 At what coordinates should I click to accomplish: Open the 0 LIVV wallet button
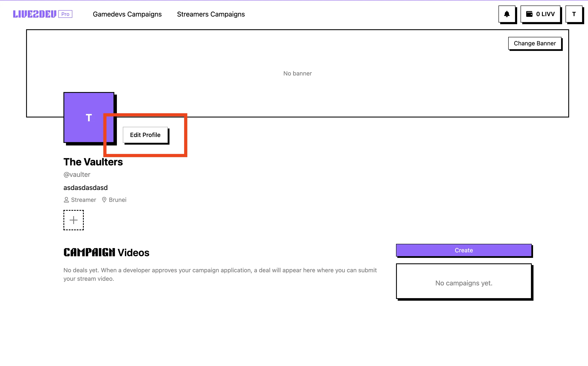click(x=540, y=14)
